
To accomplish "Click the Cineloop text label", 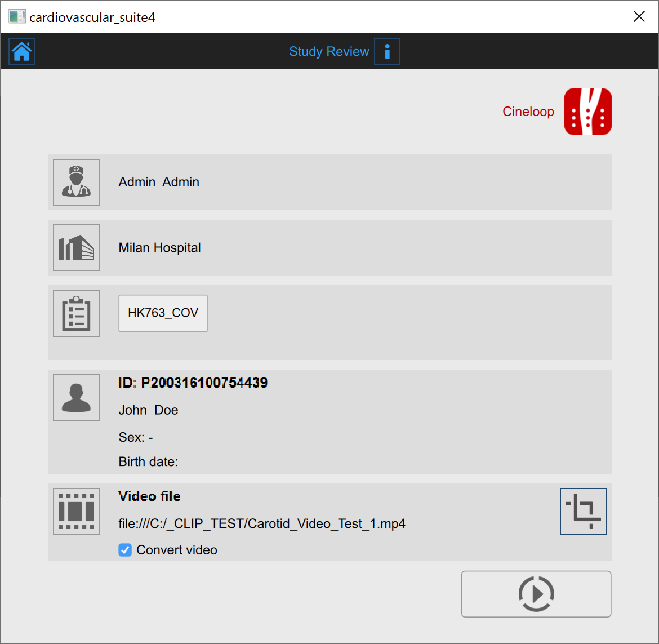I will click(x=528, y=112).
